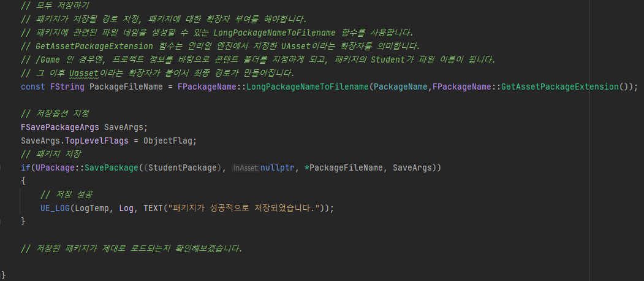Viewport: 644px width, 281px height.
Task: Click 'GetAssetPackageExtension()' call in the code line
Action: pos(564,87)
